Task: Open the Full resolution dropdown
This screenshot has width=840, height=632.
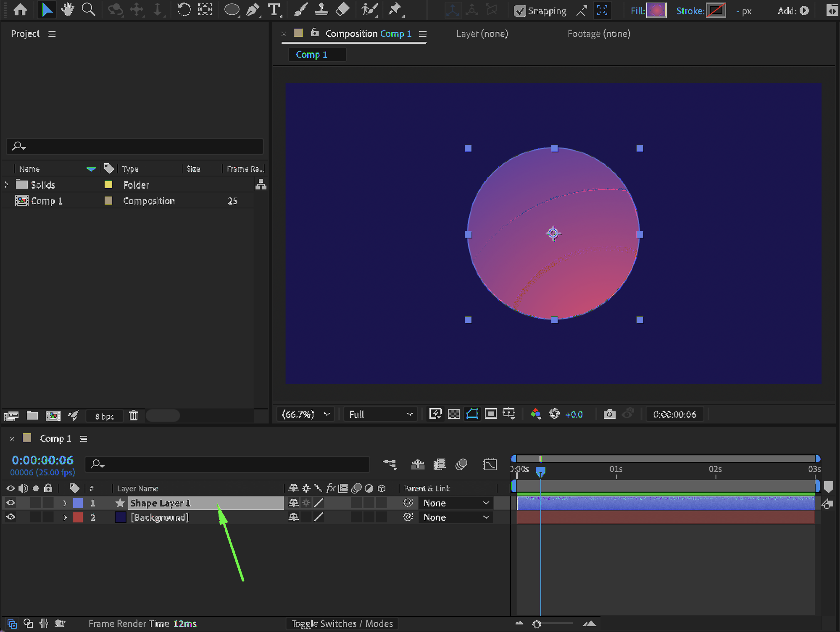Action: (380, 414)
